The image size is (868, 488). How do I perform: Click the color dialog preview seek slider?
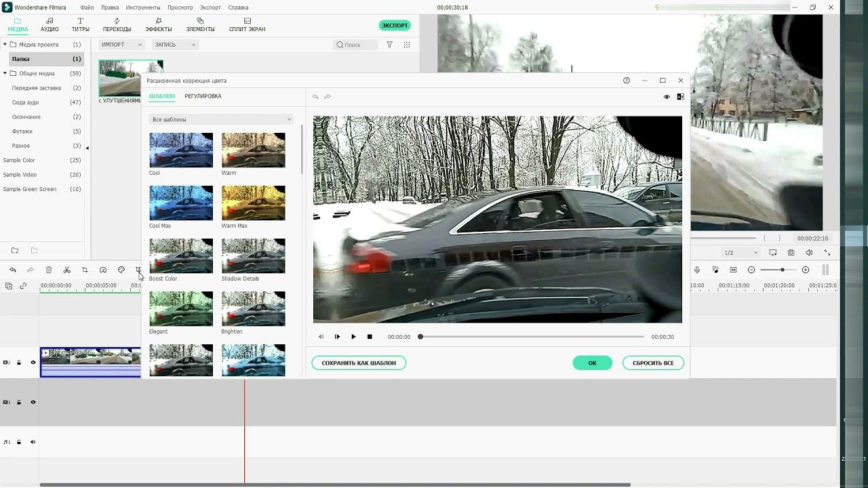[532, 337]
